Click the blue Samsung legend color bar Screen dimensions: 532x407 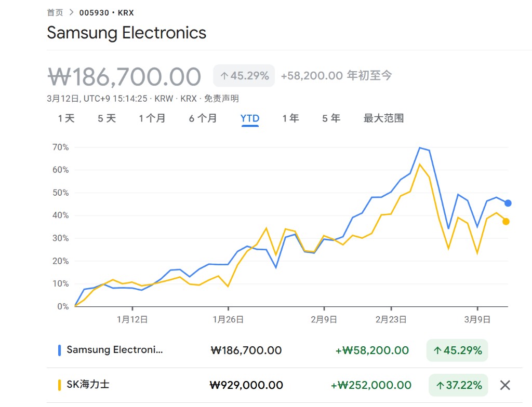pyautogui.click(x=59, y=350)
